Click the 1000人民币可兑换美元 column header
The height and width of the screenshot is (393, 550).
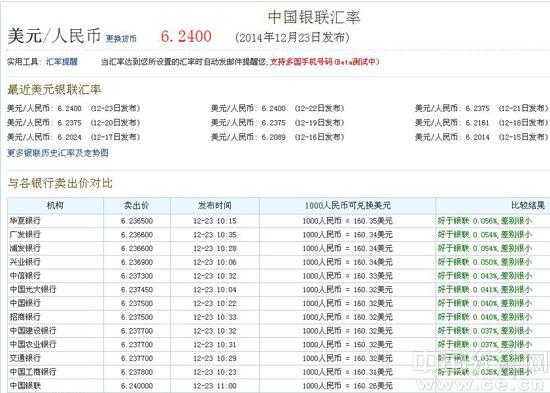pyautogui.click(x=347, y=206)
